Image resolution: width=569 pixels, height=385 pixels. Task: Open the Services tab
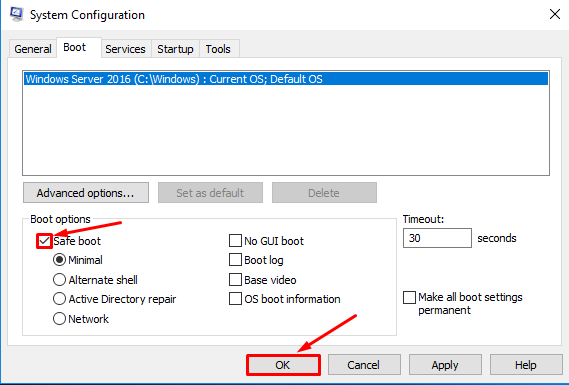point(125,49)
